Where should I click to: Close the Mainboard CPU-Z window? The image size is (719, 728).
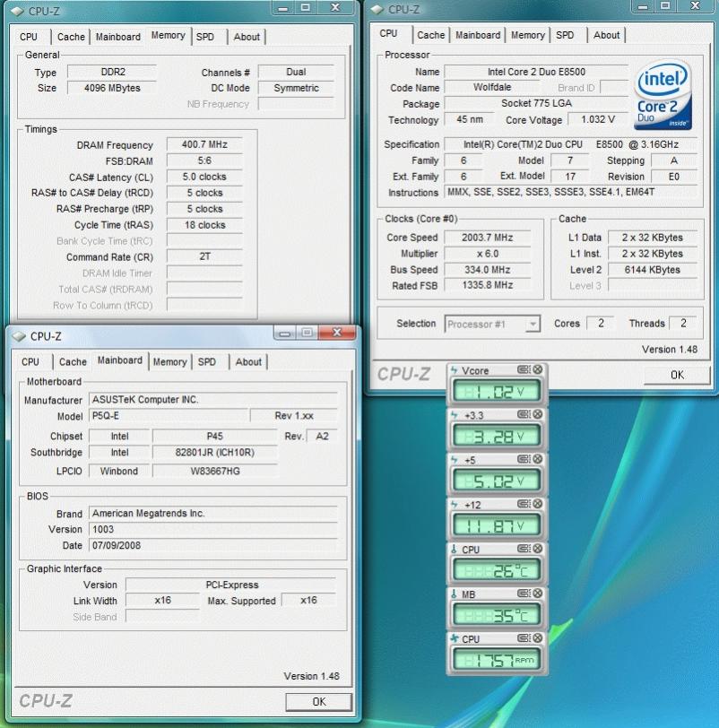337,333
